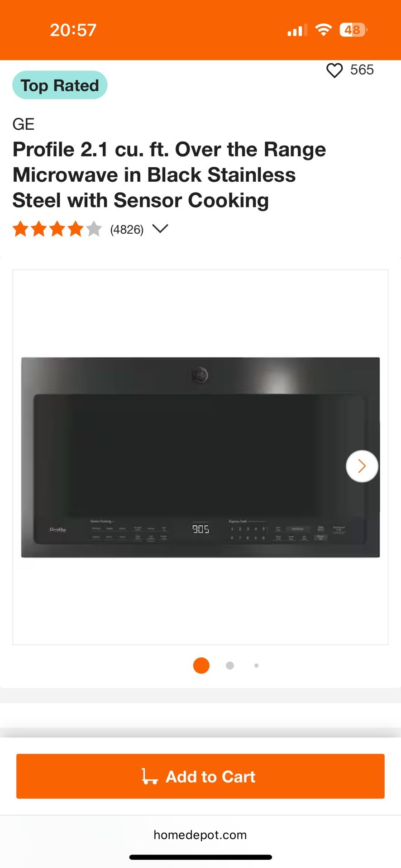Select the second carousel dot

[230, 665]
